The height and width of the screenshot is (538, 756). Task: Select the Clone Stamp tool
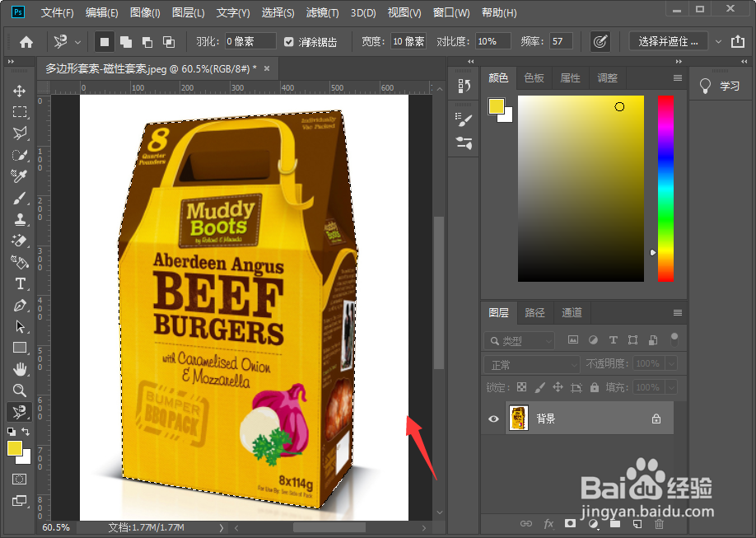pos(19,219)
